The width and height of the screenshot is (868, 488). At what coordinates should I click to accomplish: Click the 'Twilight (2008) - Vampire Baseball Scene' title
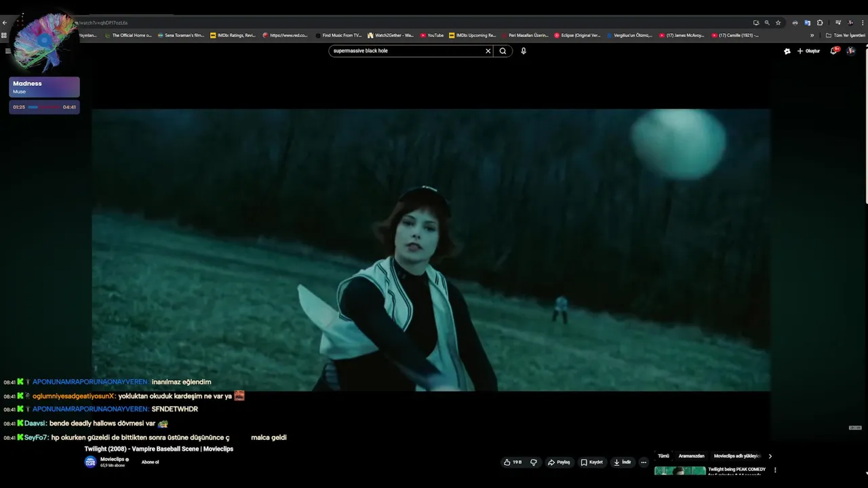click(x=159, y=449)
